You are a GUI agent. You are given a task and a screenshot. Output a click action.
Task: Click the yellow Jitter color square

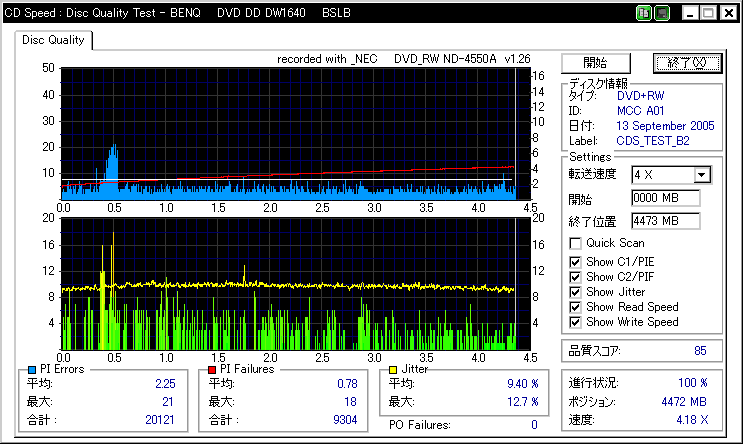pos(393,369)
